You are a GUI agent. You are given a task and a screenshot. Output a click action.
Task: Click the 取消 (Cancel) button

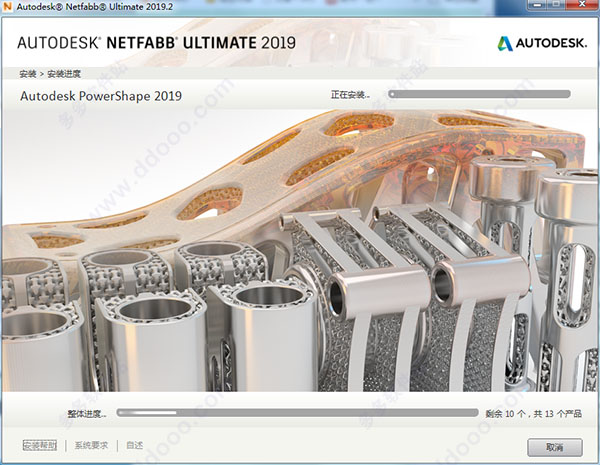tap(554, 447)
